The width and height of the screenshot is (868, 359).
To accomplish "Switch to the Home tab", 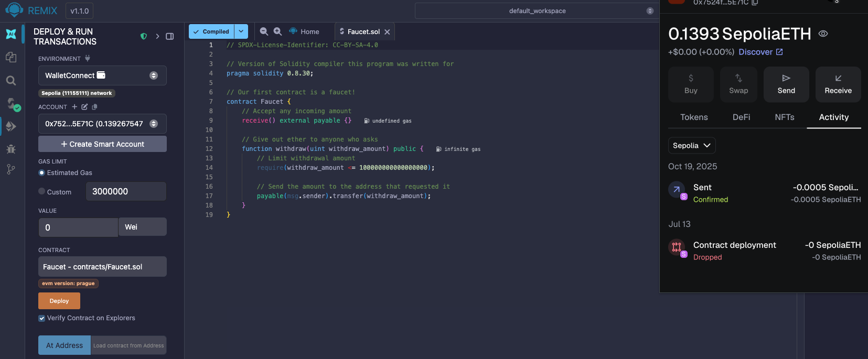I will pyautogui.click(x=304, y=32).
